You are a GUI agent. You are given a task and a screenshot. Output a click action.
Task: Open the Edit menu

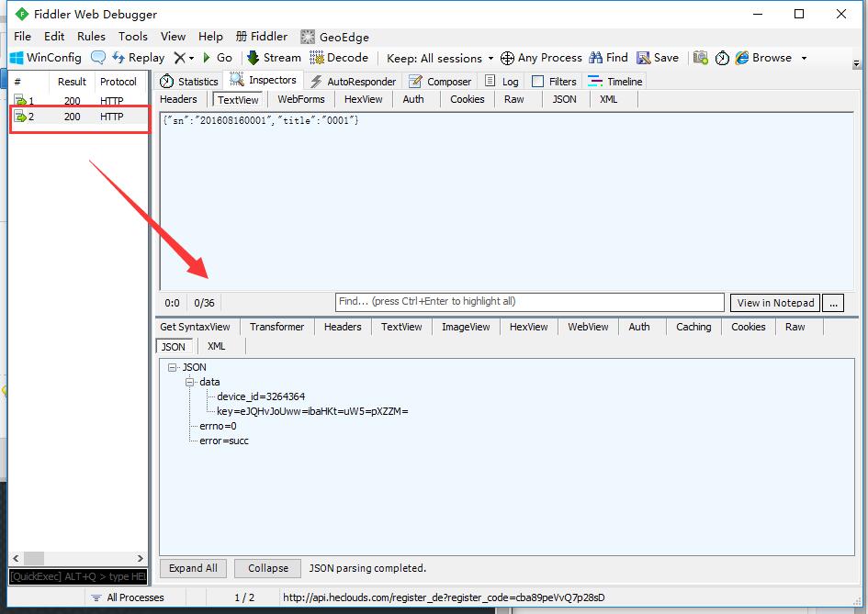[x=54, y=37]
